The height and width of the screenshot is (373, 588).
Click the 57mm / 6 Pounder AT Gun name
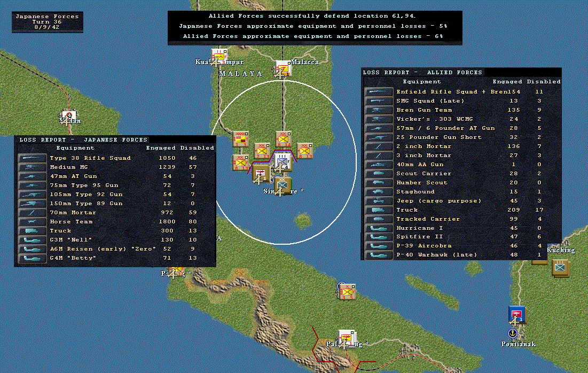pyautogui.click(x=445, y=128)
